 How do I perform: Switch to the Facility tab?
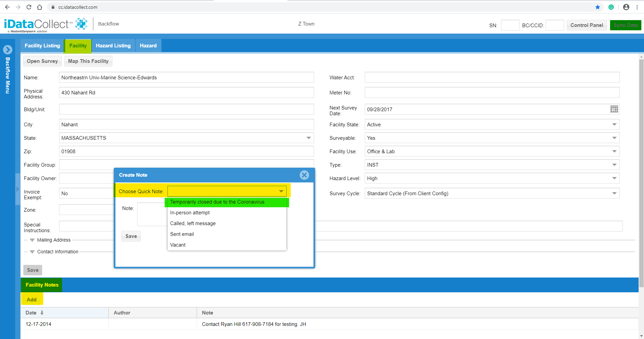[x=78, y=46]
